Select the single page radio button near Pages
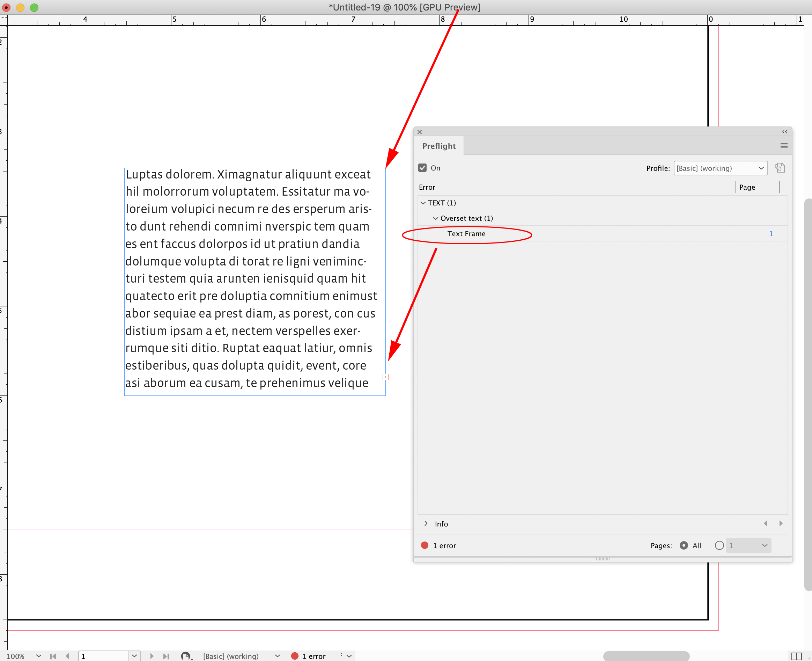 point(719,545)
